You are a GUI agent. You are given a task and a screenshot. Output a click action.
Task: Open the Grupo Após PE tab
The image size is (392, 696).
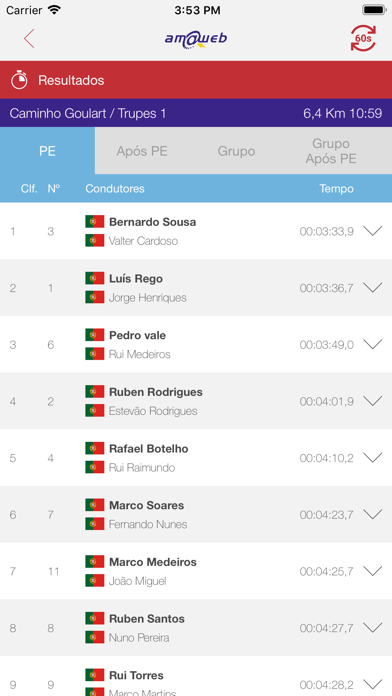tap(331, 151)
